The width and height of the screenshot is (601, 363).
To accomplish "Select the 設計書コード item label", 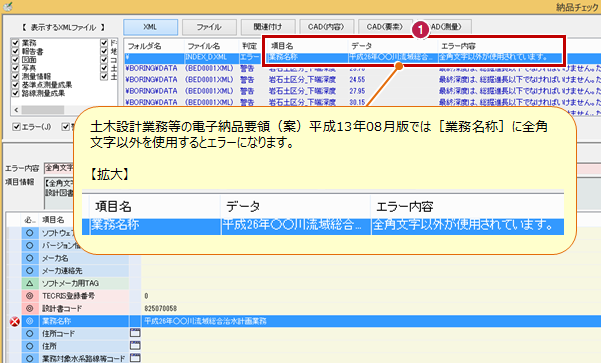I will click(x=62, y=309).
